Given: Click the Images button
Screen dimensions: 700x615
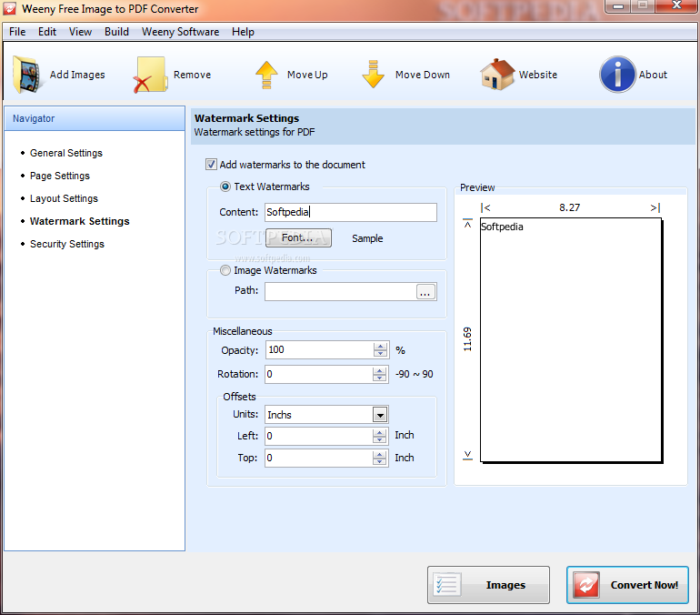Looking at the screenshot, I should (488, 585).
